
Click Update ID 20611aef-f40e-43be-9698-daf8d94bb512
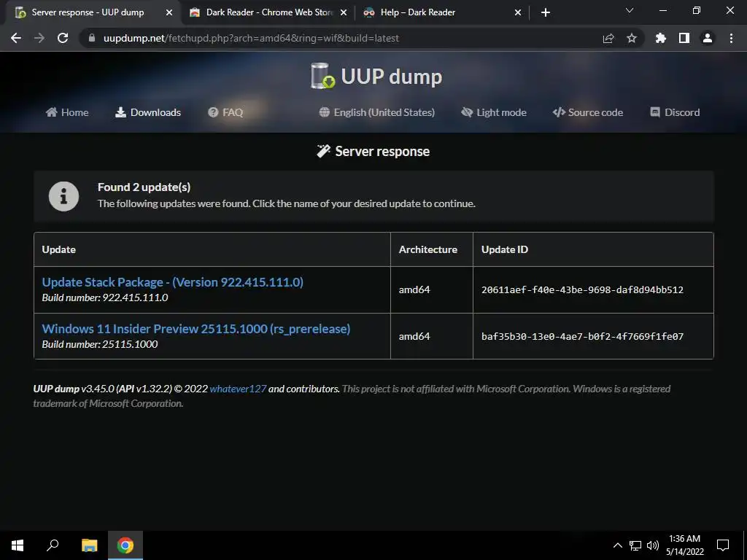(x=582, y=289)
